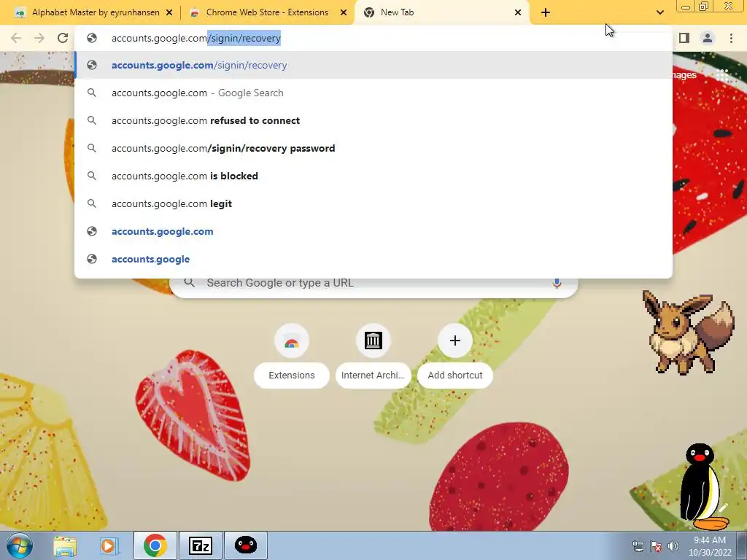Choose 'accounts.google.com - Google Search' suggestion
This screenshot has height=560, width=747.
[373, 93]
